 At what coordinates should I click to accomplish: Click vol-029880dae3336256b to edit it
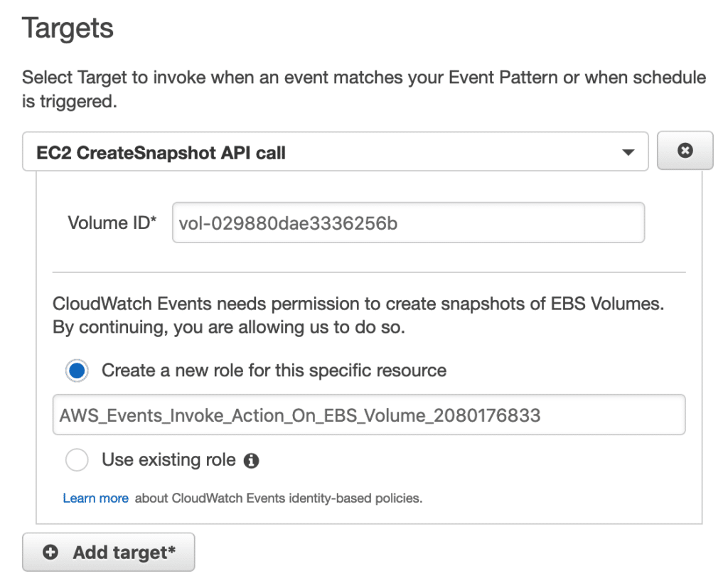[x=408, y=223]
